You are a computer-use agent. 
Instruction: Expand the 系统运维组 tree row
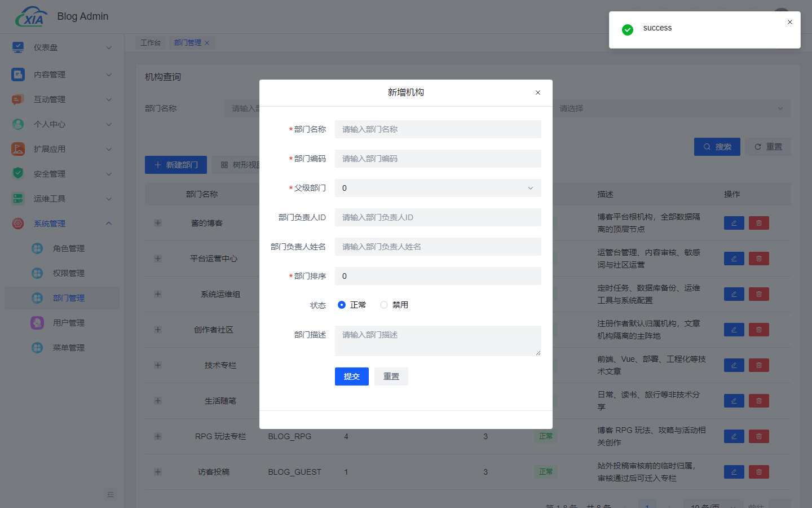tap(158, 294)
